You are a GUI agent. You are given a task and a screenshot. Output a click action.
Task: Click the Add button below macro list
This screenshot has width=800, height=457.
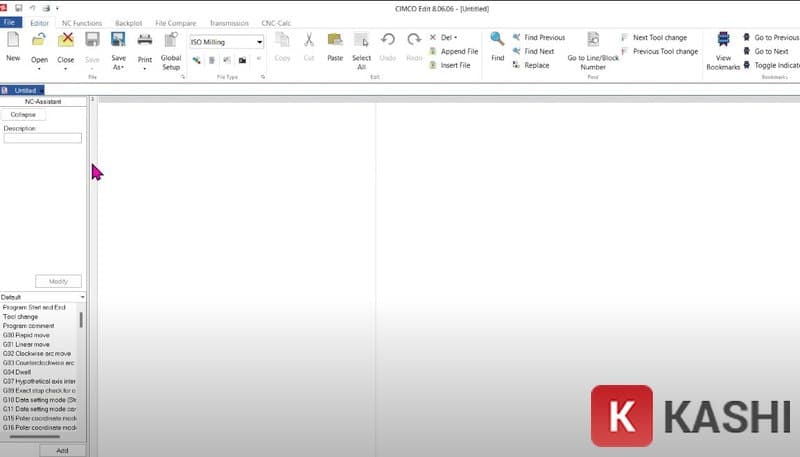[x=61, y=451]
